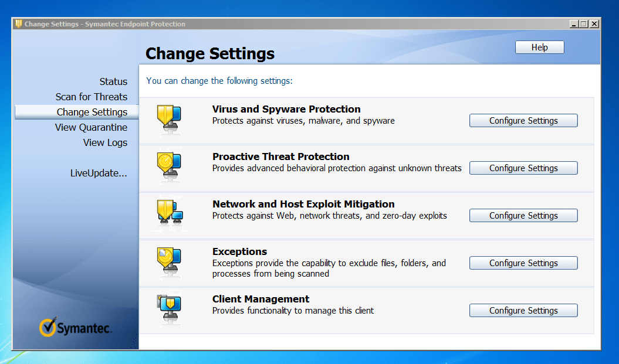Click the Proactive Threat Protection heading
The width and height of the screenshot is (619, 364).
[280, 157]
